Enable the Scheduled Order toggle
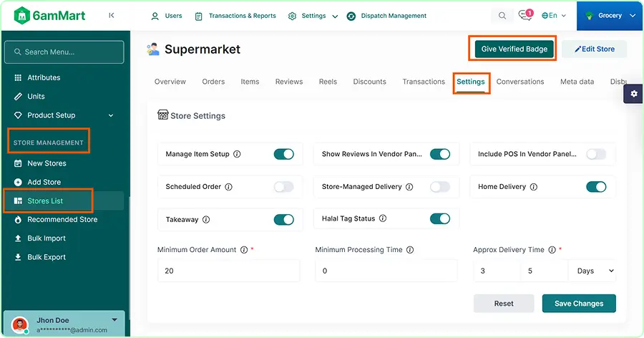The height and width of the screenshot is (338, 644). [284, 187]
